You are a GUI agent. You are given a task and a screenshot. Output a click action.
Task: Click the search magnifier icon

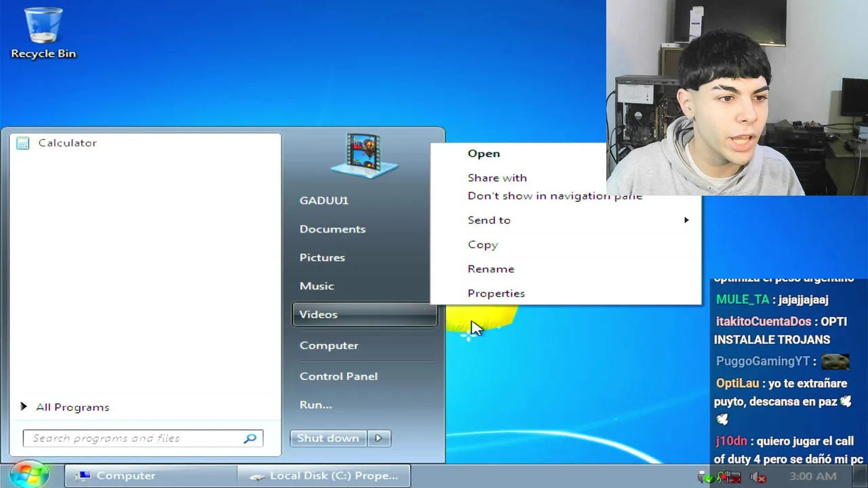pos(250,439)
